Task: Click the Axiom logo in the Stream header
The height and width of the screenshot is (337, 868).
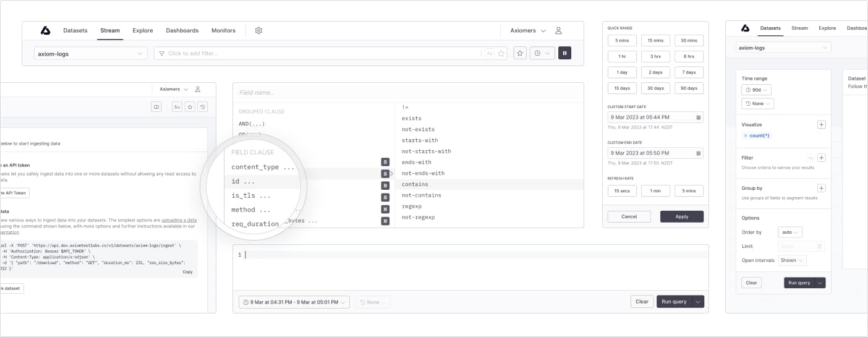Action: [x=45, y=30]
